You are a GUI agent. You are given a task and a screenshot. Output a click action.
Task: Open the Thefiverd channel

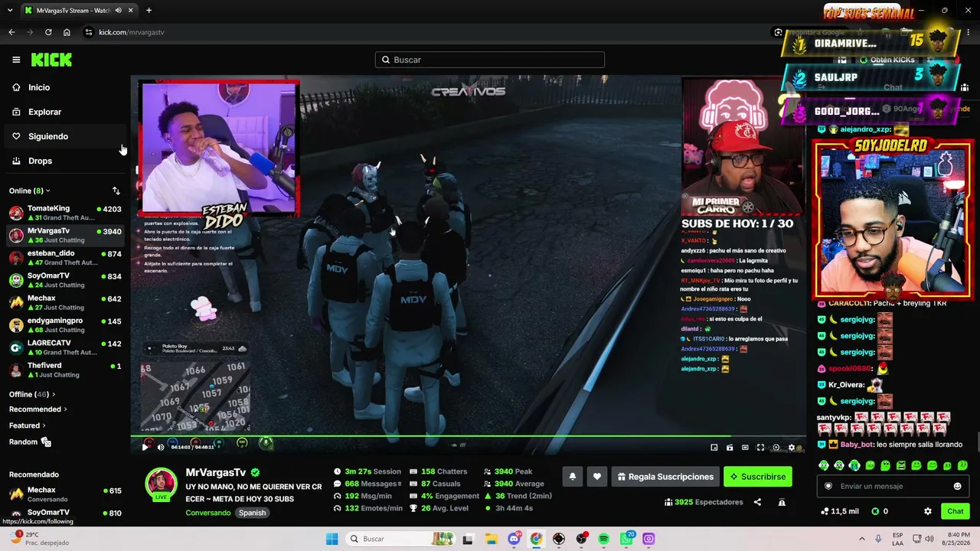coord(65,370)
